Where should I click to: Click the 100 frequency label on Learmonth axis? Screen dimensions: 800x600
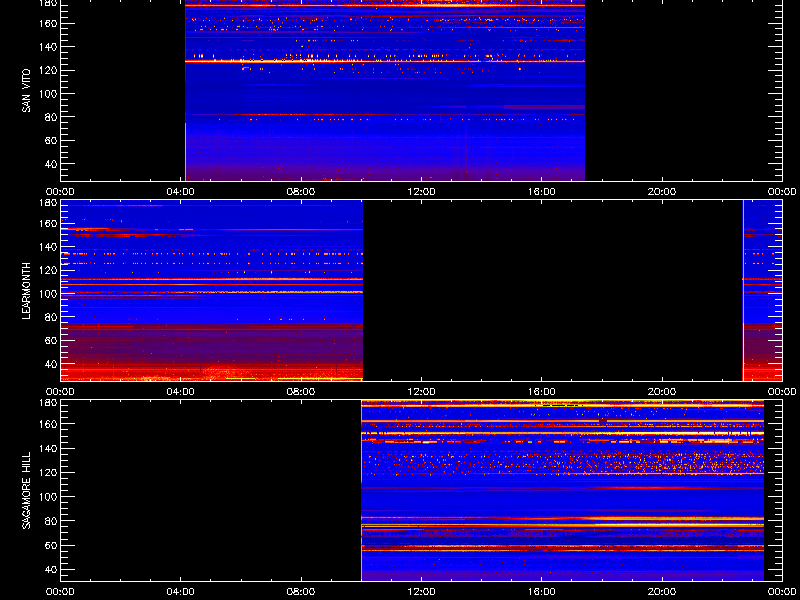[47, 294]
